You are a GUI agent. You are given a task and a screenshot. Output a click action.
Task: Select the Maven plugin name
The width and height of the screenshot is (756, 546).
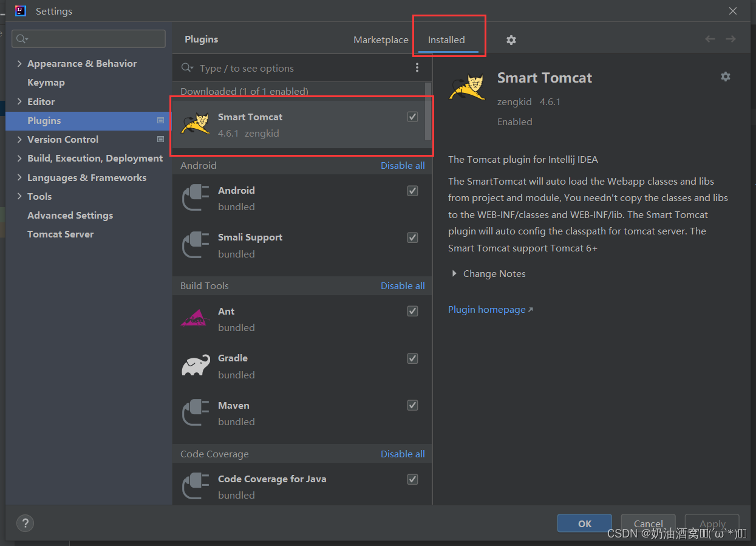coord(234,405)
